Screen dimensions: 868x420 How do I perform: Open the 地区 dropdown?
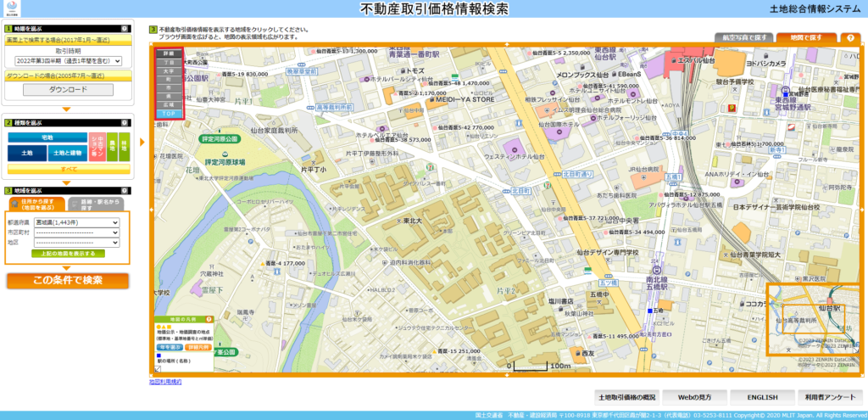click(x=76, y=242)
